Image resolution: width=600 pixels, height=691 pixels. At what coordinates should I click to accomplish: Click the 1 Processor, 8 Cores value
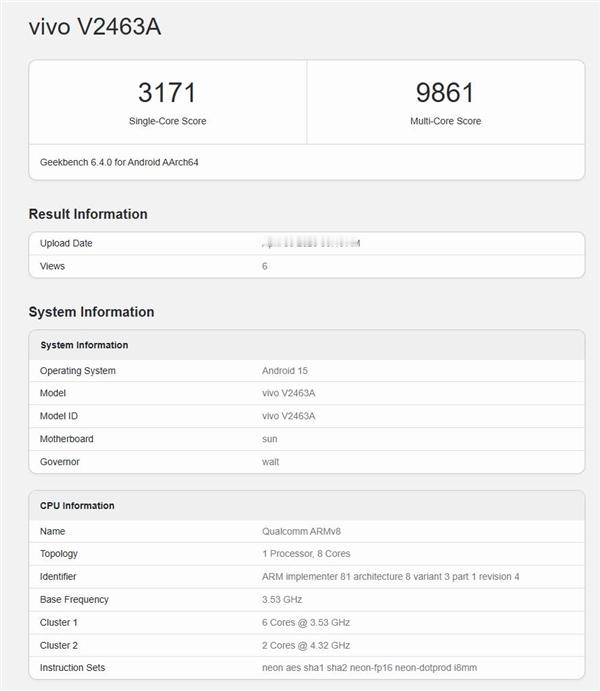pyautogui.click(x=306, y=554)
